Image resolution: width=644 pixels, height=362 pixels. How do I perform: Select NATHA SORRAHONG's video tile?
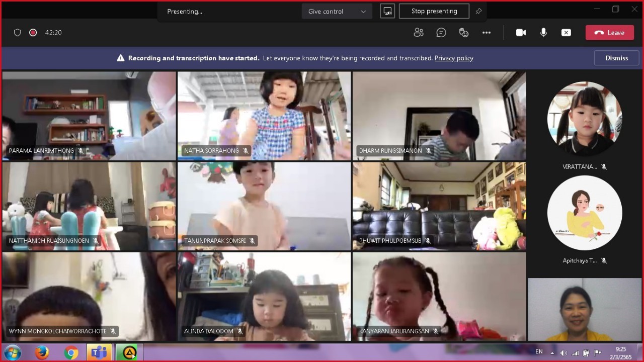[264, 115]
